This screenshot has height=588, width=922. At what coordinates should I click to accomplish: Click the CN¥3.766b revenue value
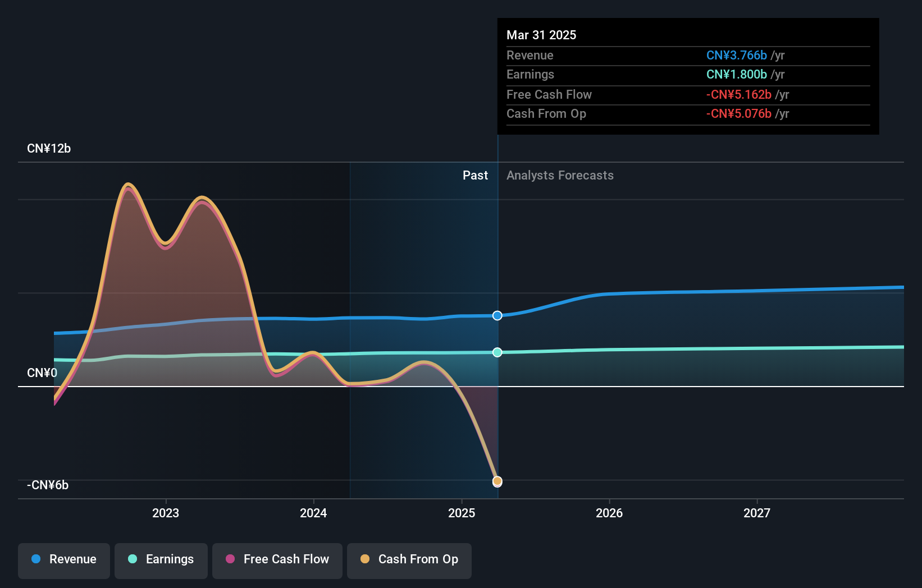point(737,55)
